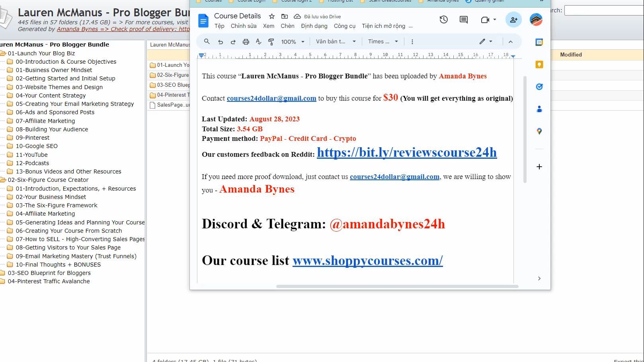Open the Chèn menu
Viewport: 644px width, 362px height.
[x=287, y=26]
